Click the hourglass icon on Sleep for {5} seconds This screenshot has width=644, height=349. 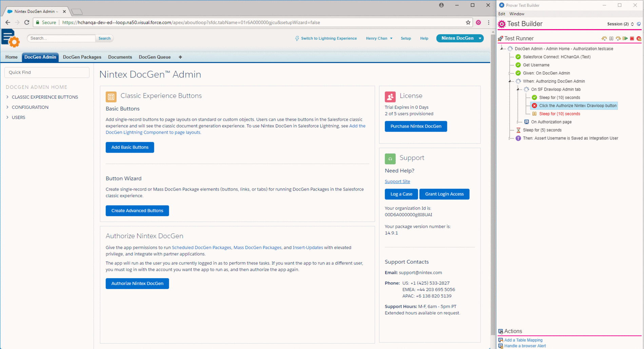518,130
